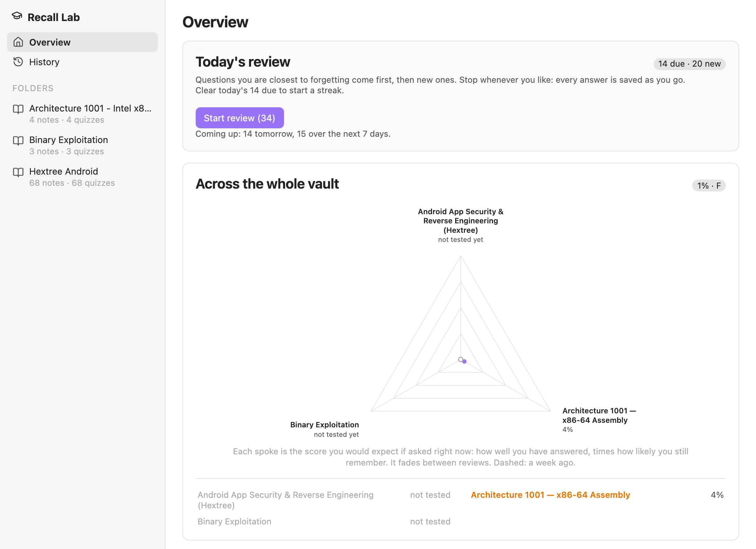Screen dimensions: 756x549
Task: Open the Hextree Android folder
Action: click(x=82, y=177)
